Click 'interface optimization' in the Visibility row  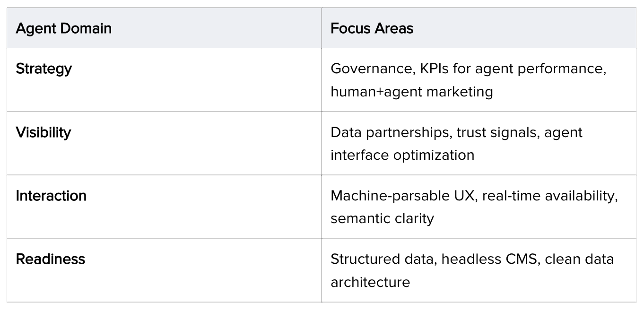[x=402, y=155]
